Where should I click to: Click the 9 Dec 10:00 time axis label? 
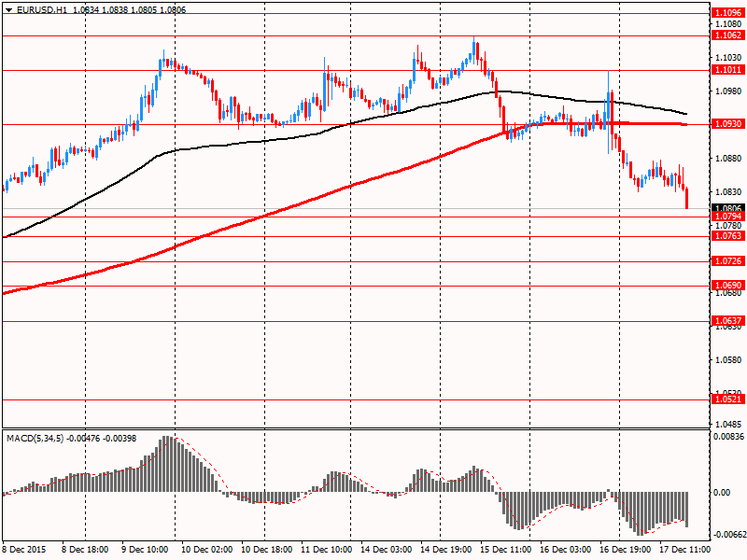145,550
